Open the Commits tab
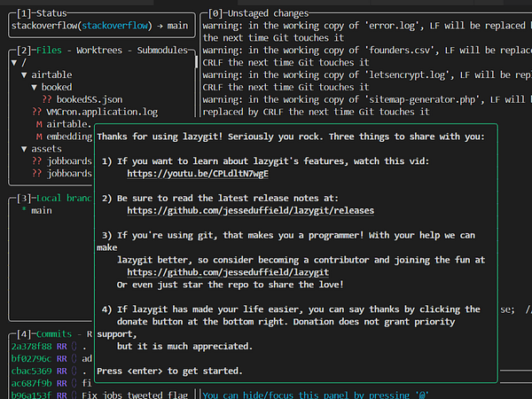Image resolution: width=532 pixels, height=399 pixels. point(54,334)
